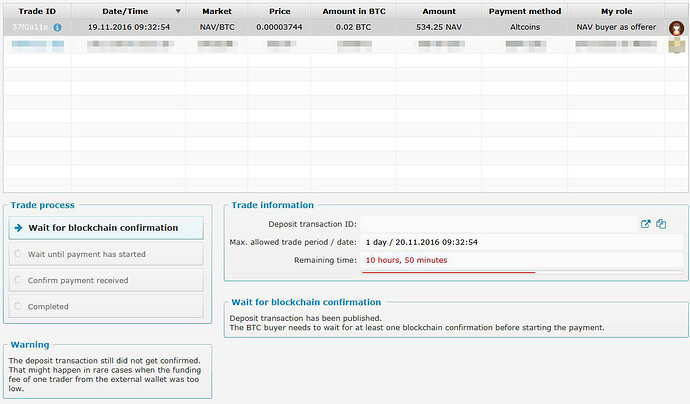
Task: Click the blurred avatar in second trade row
Action: pos(676,44)
